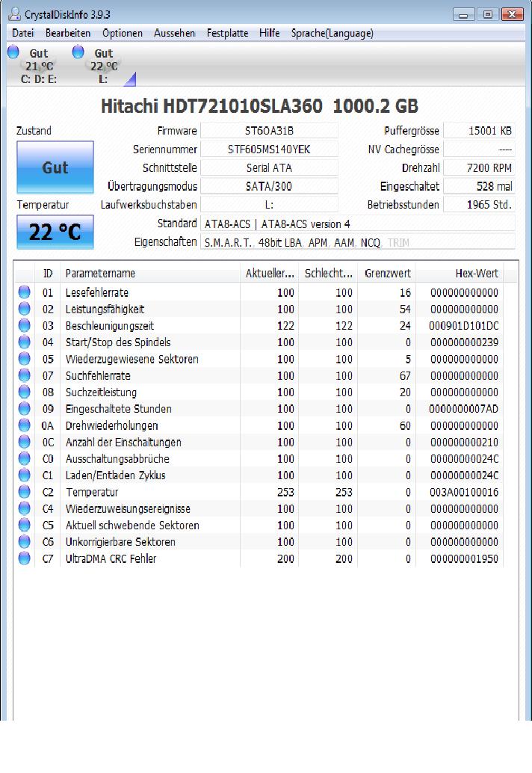This screenshot has height=773, width=532.
Task: Click the Seriennummer field value
Action: pyautogui.click(x=269, y=150)
